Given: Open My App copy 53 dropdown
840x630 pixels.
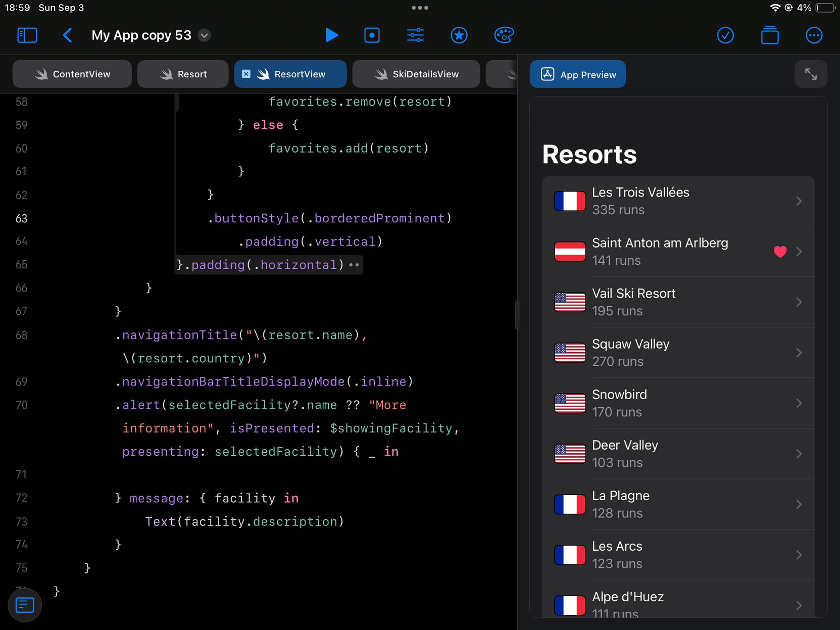Looking at the screenshot, I should pos(204,35).
